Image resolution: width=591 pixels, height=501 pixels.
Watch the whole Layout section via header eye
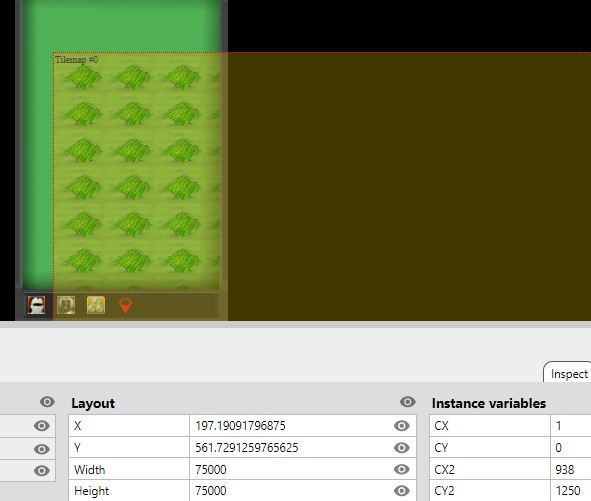(407, 402)
